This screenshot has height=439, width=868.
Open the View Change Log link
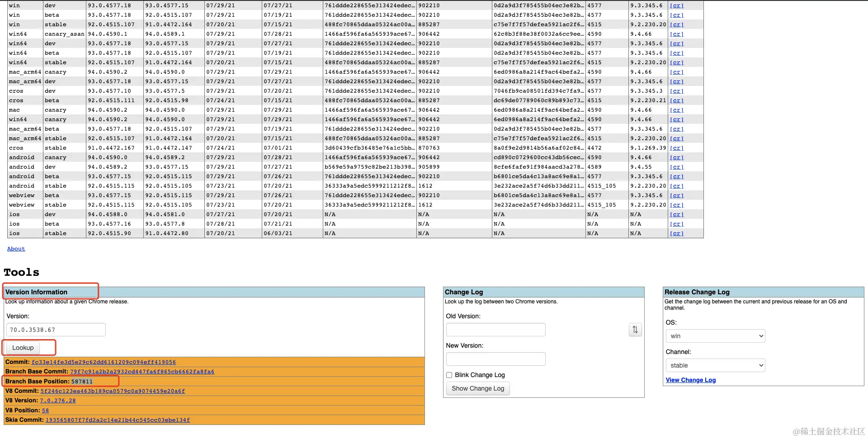[x=691, y=380]
